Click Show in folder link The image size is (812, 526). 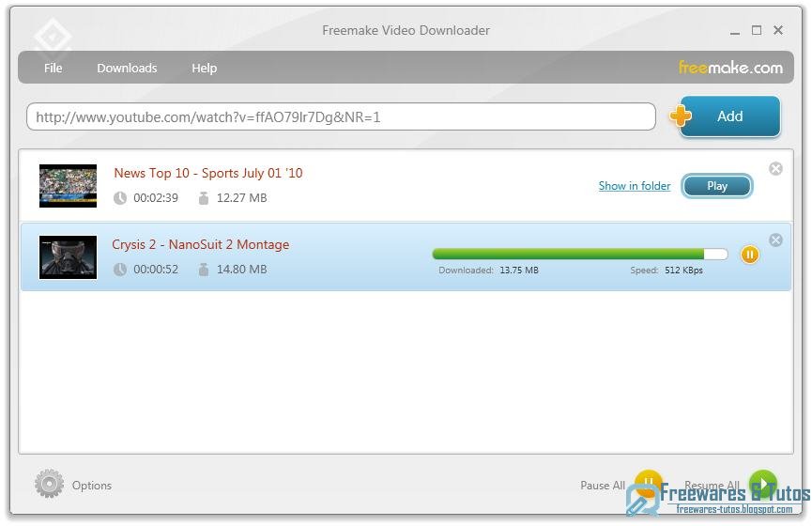point(635,186)
